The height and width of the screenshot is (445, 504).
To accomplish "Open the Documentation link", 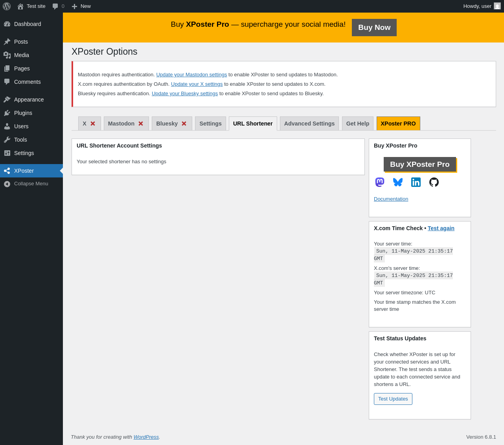I will pyautogui.click(x=391, y=199).
